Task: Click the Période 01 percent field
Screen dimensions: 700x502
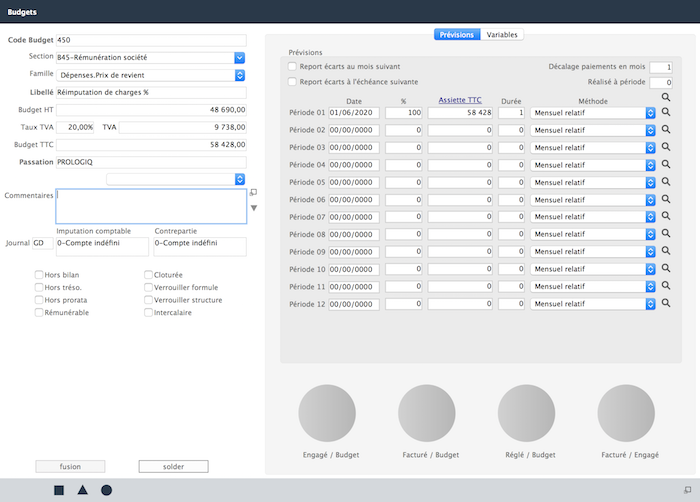Action: click(404, 113)
